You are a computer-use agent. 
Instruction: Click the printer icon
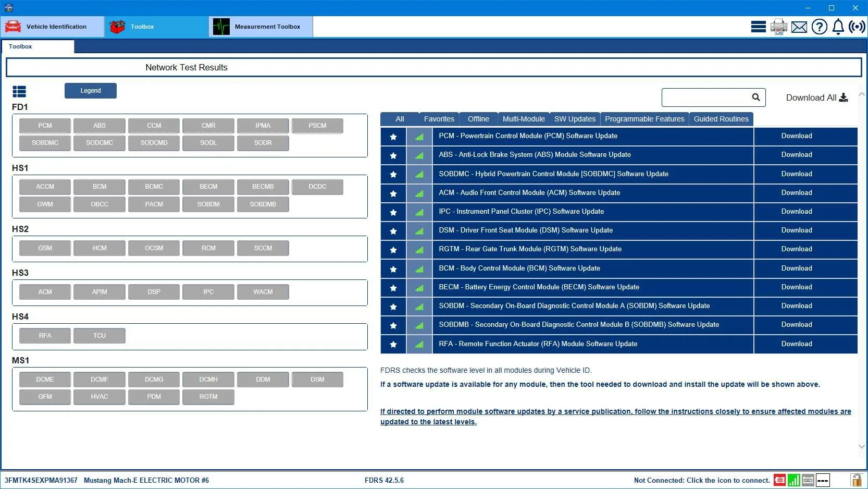click(779, 27)
